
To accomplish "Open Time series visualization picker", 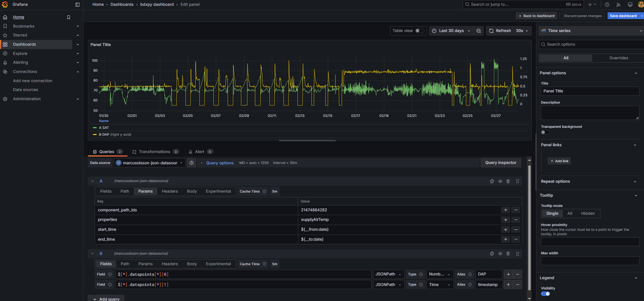I will coord(592,31).
